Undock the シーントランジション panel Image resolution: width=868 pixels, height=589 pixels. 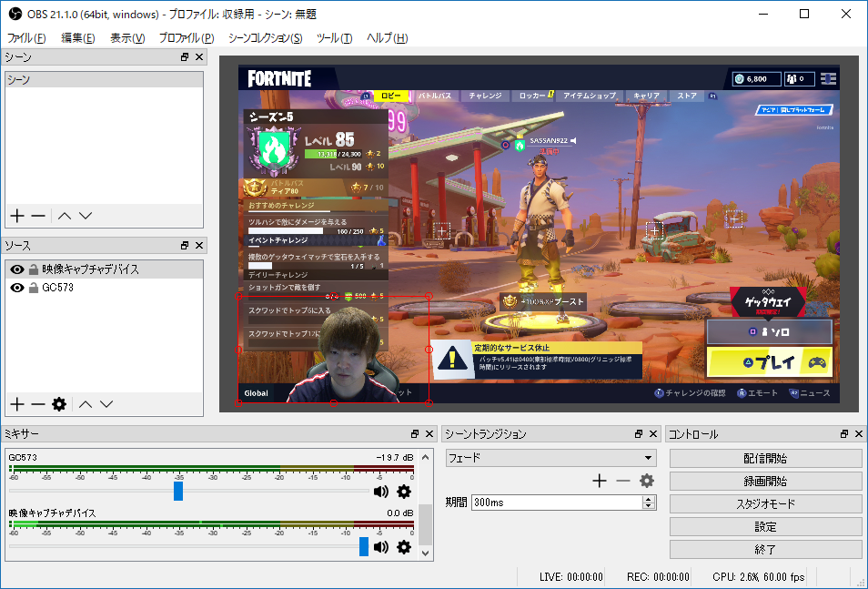pyautogui.click(x=639, y=434)
